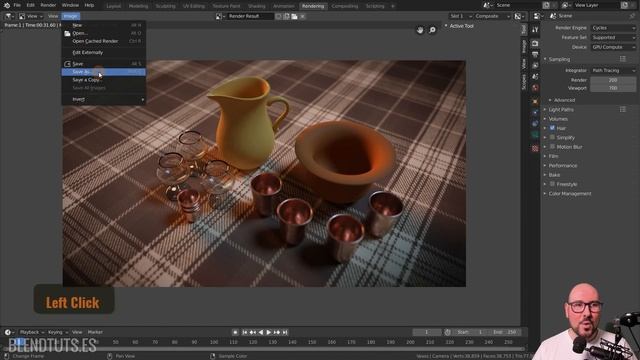The width and height of the screenshot is (640, 360).
Task: Click the open image folder icon in header
Action: click(x=294, y=16)
